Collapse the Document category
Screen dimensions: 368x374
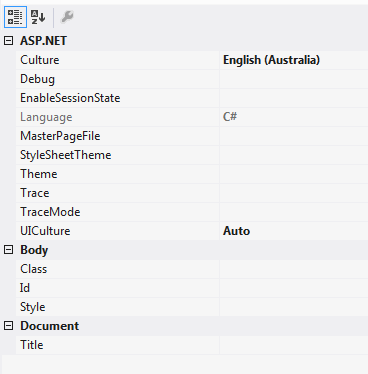pyautogui.click(x=8, y=326)
